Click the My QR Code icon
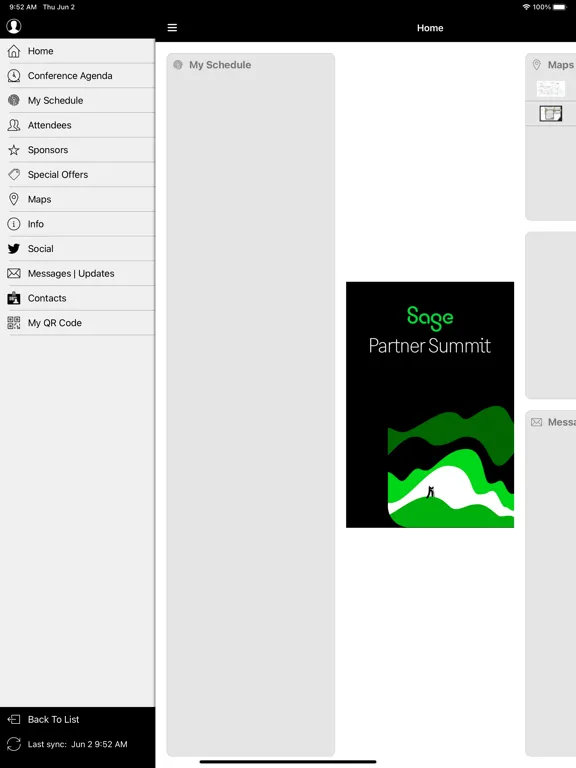Image resolution: width=576 pixels, height=768 pixels. click(14, 323)
